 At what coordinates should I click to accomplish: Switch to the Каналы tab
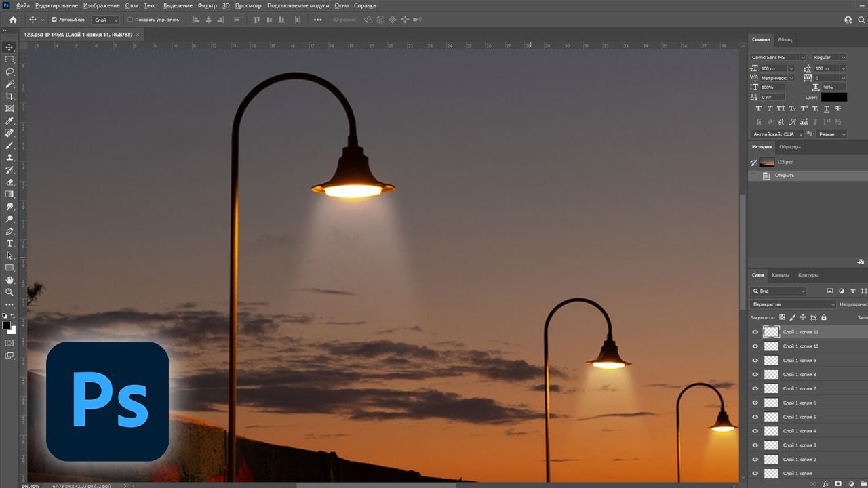pyautogui.click(x=781, y=275)
